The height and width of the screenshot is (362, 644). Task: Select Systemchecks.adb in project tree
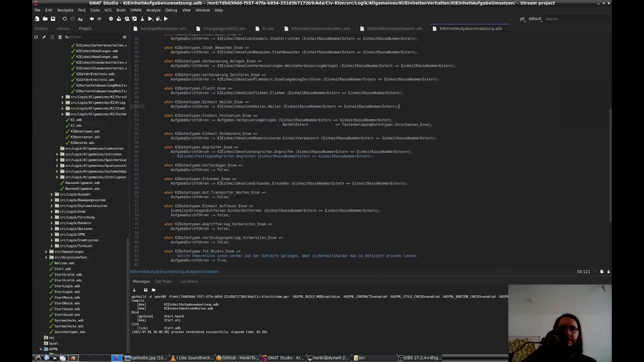coord(69,320)
